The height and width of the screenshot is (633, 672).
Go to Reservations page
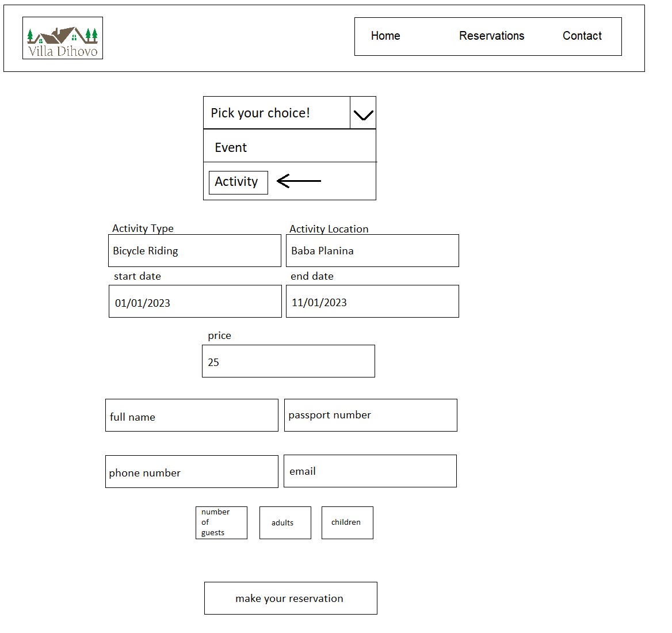pyautogui.click(x=491, y=36)
